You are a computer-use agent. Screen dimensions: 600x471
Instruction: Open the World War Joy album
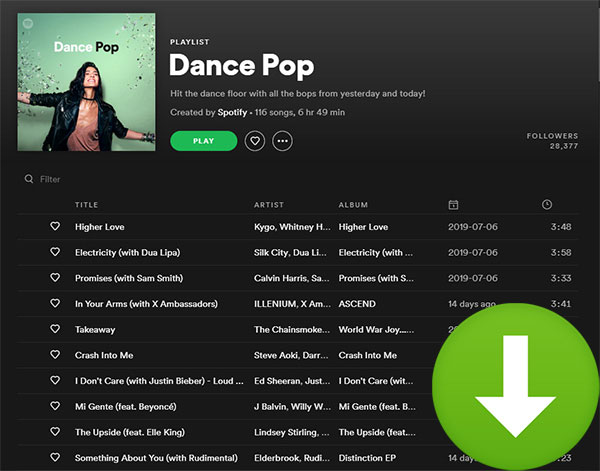click(x=376, y=330)
